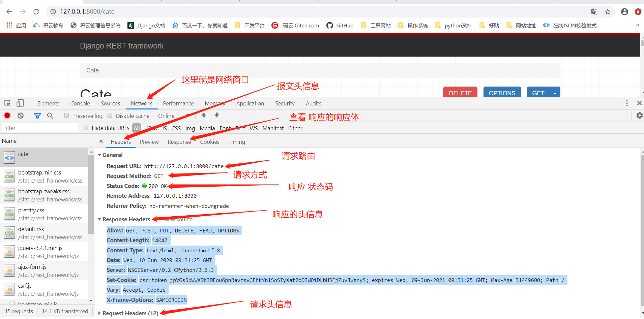The height and width of the screenshot is (319, 644).
Task: Search within network requests
Action: [x=50, y=115]
